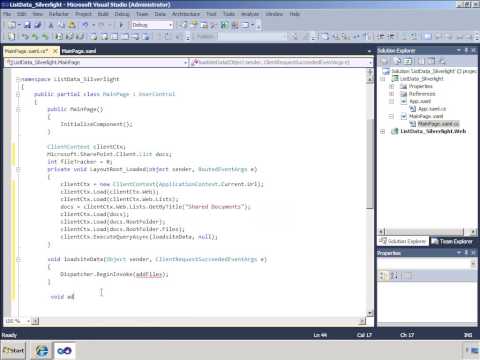Collapse the namespace ListData_Silverlight code block
The height and width of the screenshot is (360, 480).
[18, 79]
